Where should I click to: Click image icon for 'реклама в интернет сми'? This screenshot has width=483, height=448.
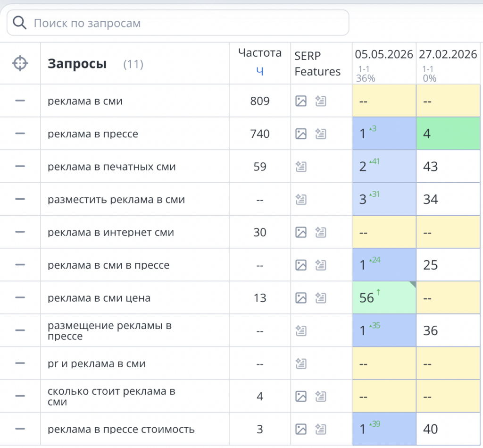(x=301, y=232)
